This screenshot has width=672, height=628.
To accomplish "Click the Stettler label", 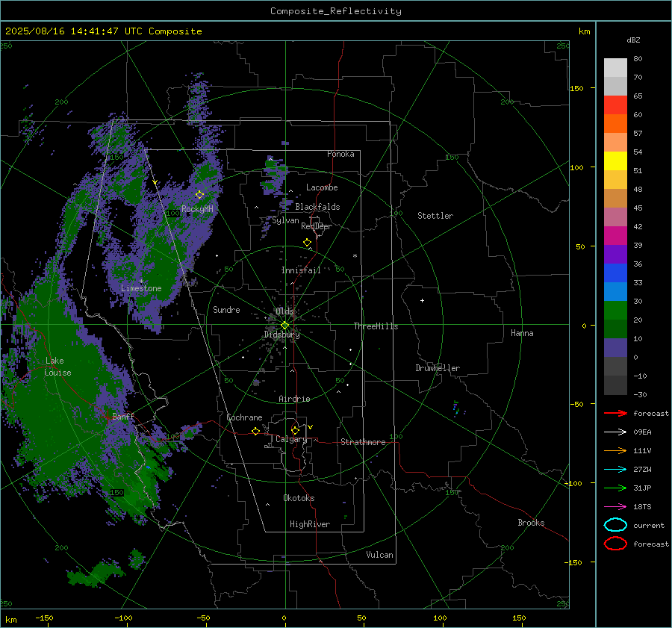I will [x=435, y=216].
